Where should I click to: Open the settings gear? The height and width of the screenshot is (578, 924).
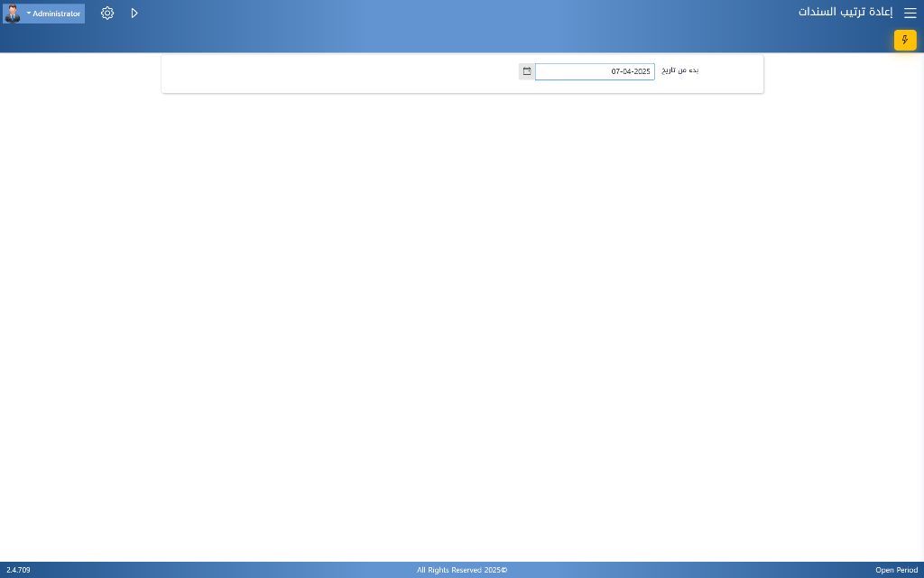tap(107, 14)
